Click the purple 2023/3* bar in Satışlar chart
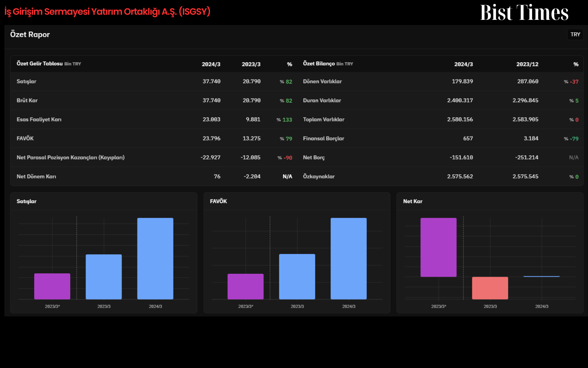 52,286
